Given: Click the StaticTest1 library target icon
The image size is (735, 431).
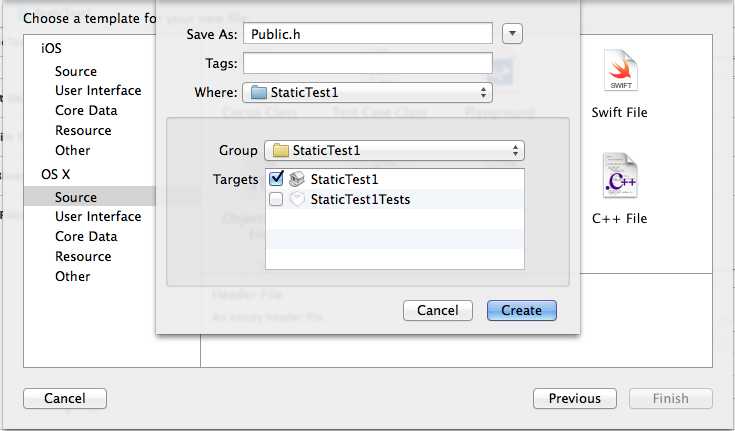Looking at the screenshot, I should [296, 179].
